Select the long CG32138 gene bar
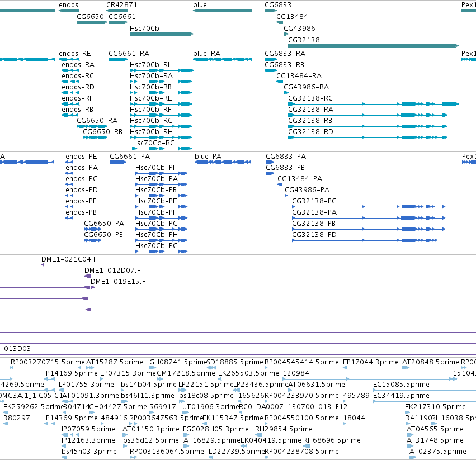This screenshot has height=460, width=476. coord(373,46)
